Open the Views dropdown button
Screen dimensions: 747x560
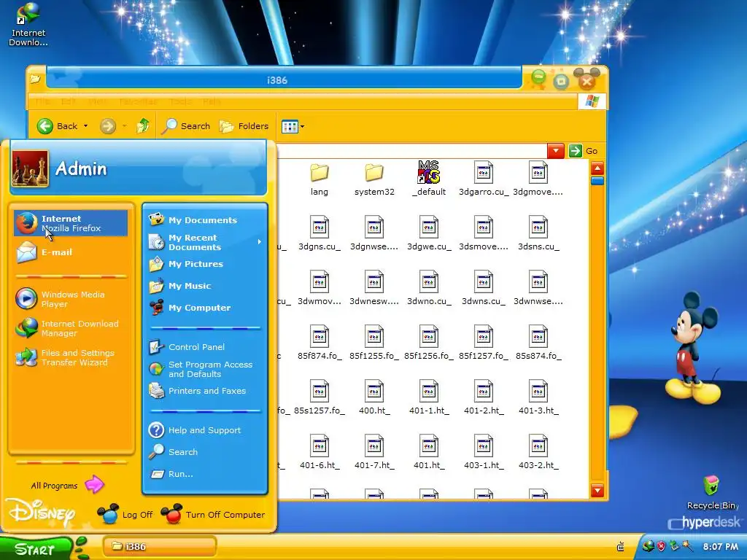tap(293, 126)
